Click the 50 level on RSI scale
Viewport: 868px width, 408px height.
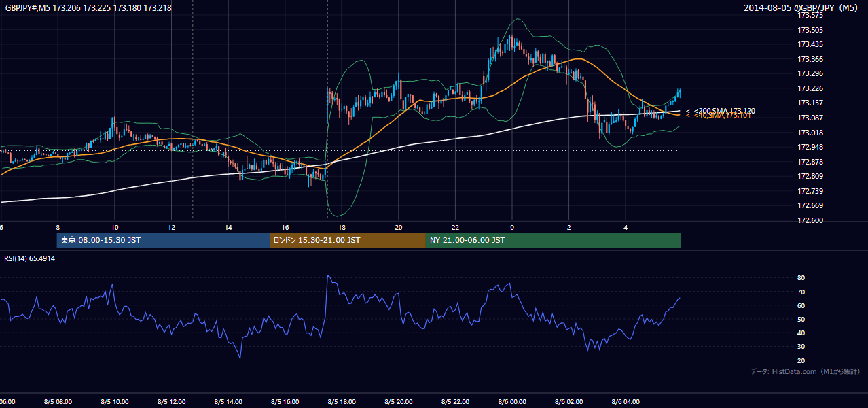pos(801,319)
